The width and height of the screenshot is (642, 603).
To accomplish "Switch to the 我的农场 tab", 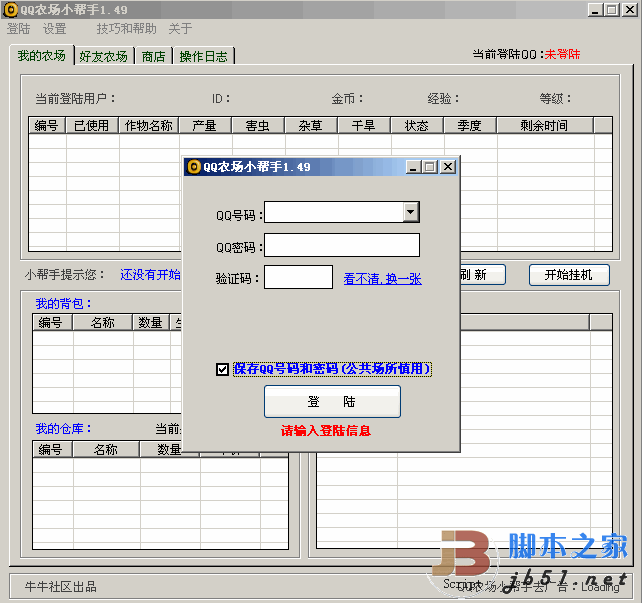I will click(41, 55).
